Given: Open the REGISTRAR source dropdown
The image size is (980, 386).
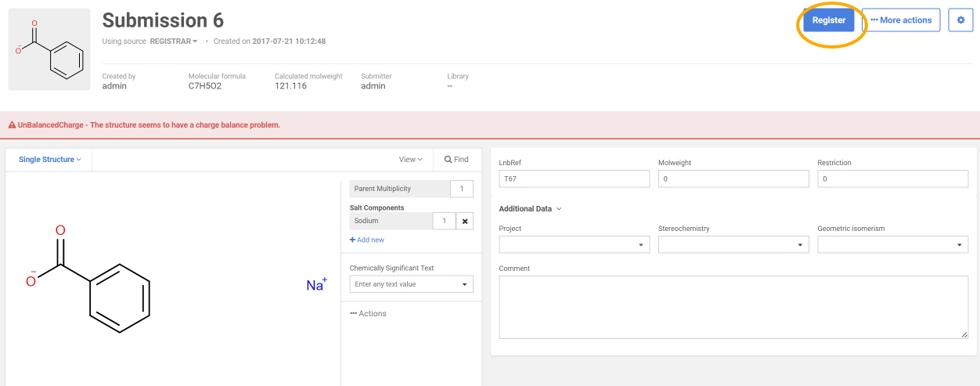Looking at the screenshot, I should click(x=174, y=41).
